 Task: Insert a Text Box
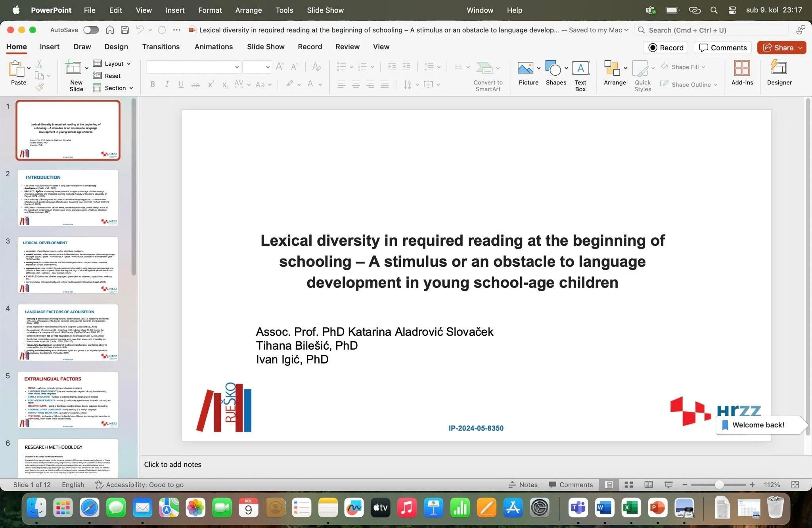580,69
